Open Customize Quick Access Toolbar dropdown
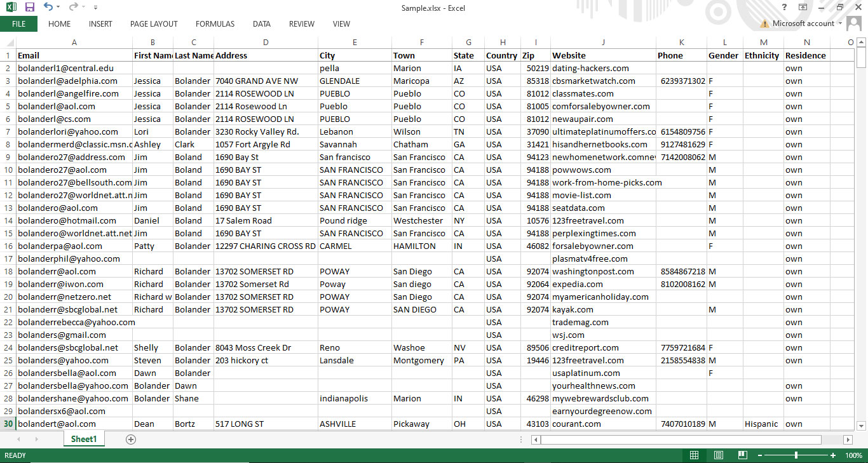The image size is (868, 463). tap(95, 8)
